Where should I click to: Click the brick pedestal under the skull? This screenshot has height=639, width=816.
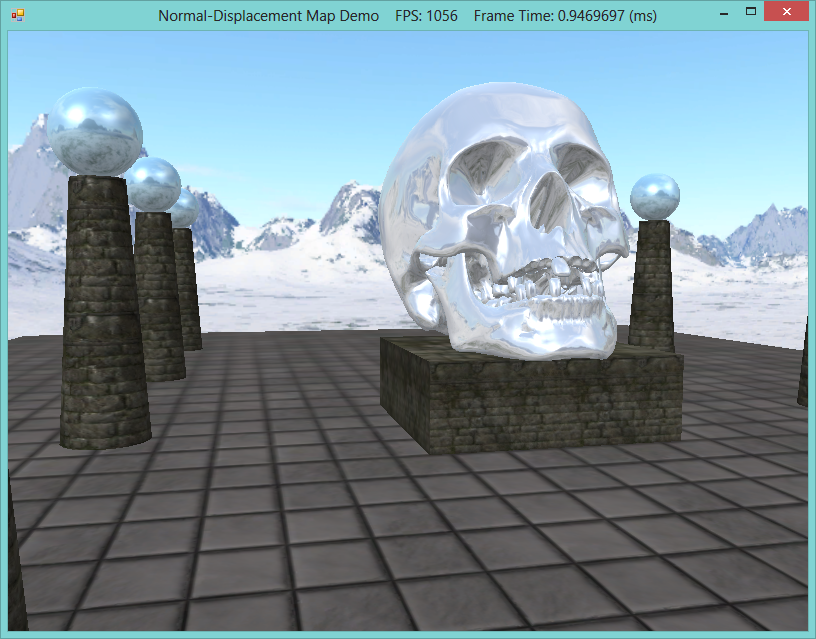531,395
